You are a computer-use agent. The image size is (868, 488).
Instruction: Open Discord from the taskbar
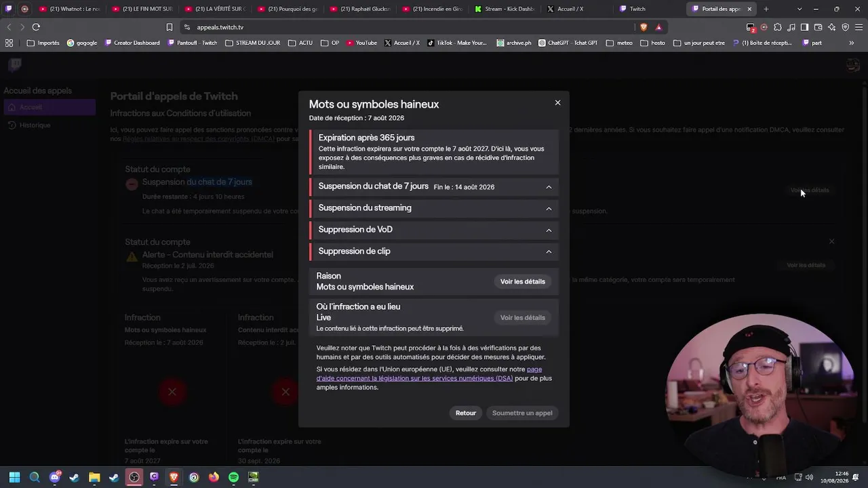pos(55,477)
